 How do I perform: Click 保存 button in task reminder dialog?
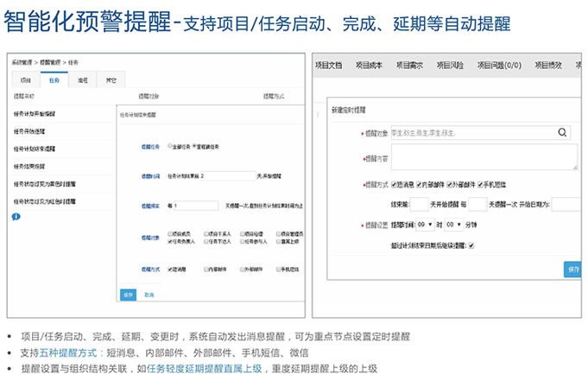(x=129, y=295)
